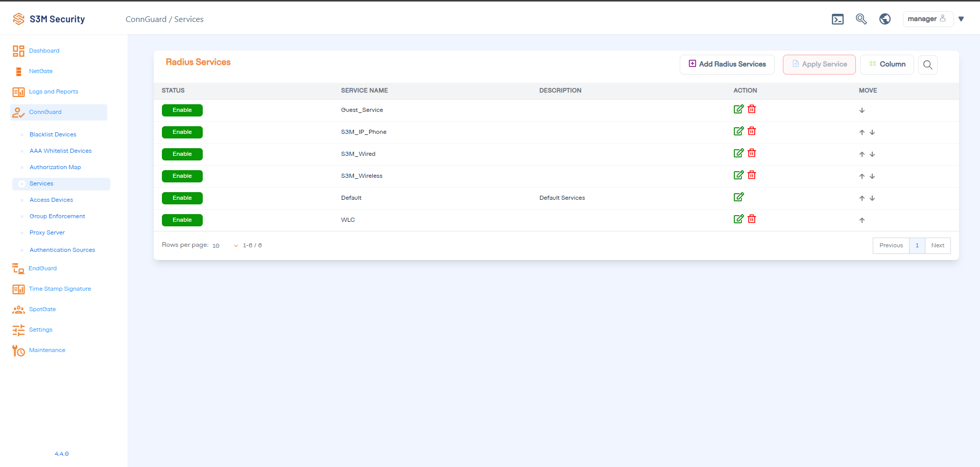
Task: Click Add Radius Services button
Action: pos(727,64)
